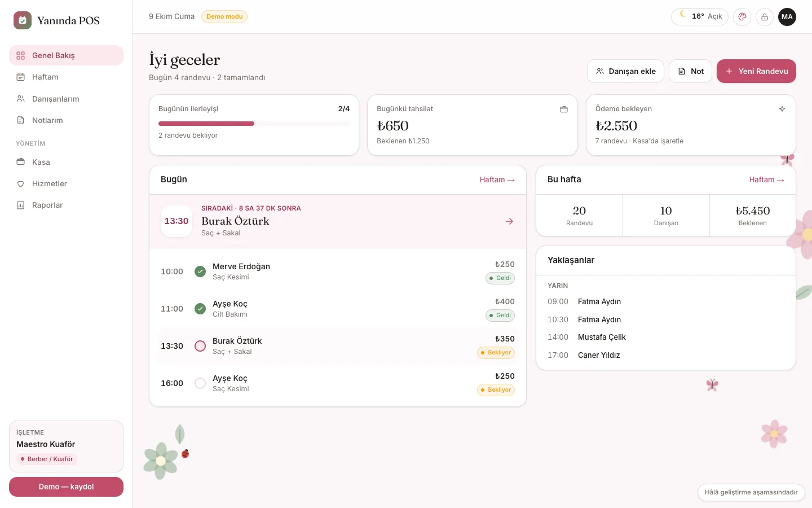Click the sparkle icon in Ödeme bekleyen card

[782, 109]
